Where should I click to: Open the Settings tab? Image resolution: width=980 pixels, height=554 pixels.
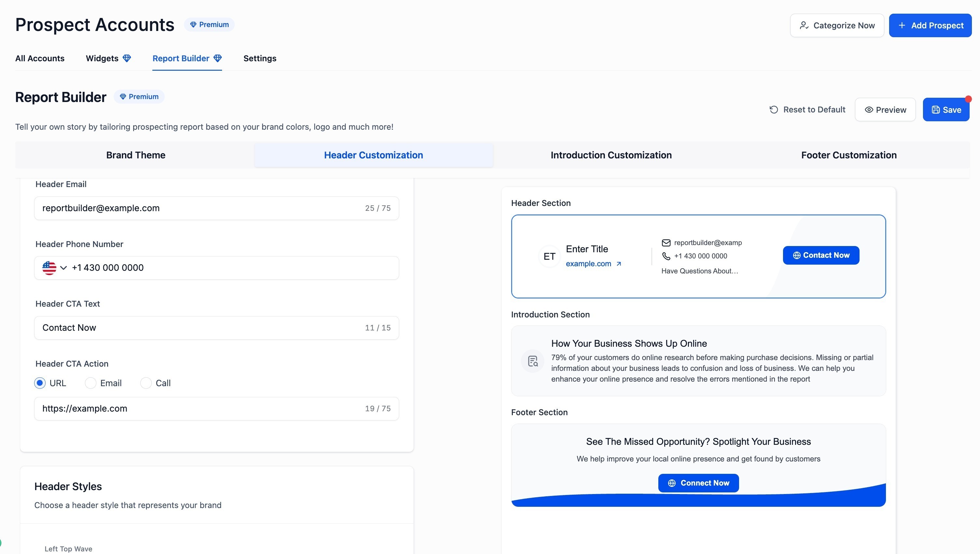pos(259,58)
